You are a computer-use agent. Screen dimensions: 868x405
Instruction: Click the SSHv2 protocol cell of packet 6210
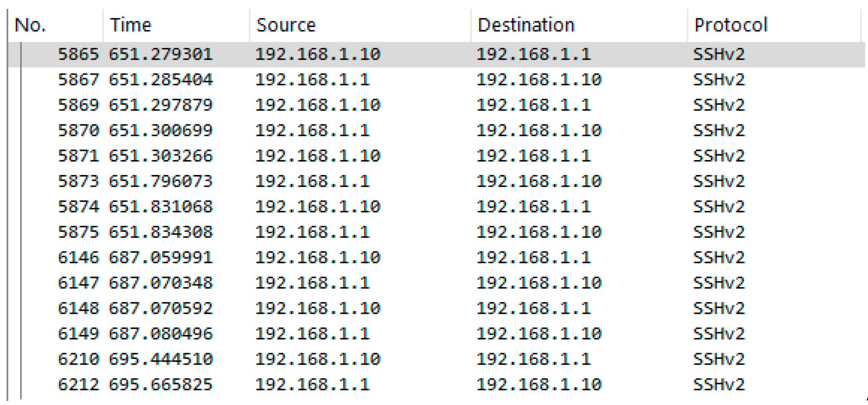pyautogui.click(x=719, y=359)
